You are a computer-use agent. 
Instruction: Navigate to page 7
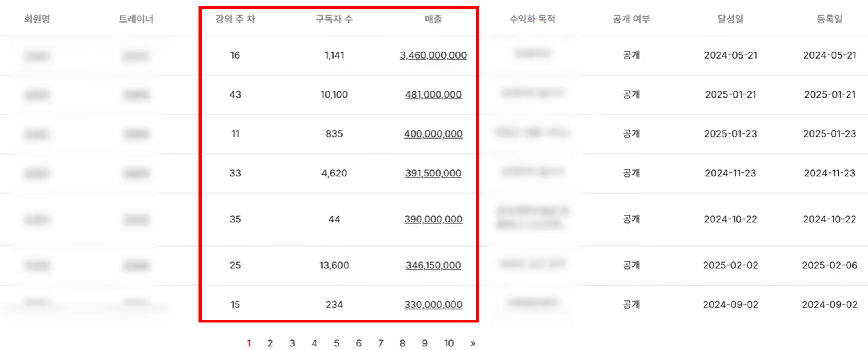click(x=380, y=343)
